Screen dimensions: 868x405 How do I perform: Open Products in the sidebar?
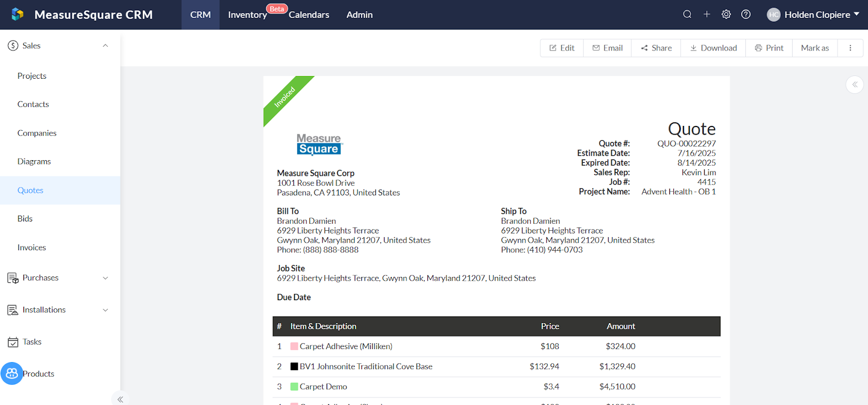(x=39, y=374)
